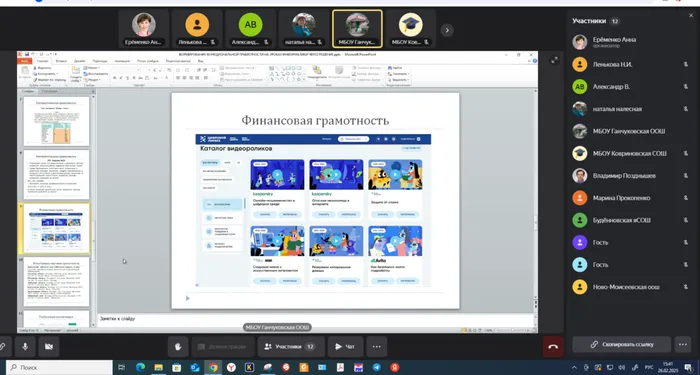
Task: Click Ново-Моисеевская оош list entry
Action: click(630, 287)
